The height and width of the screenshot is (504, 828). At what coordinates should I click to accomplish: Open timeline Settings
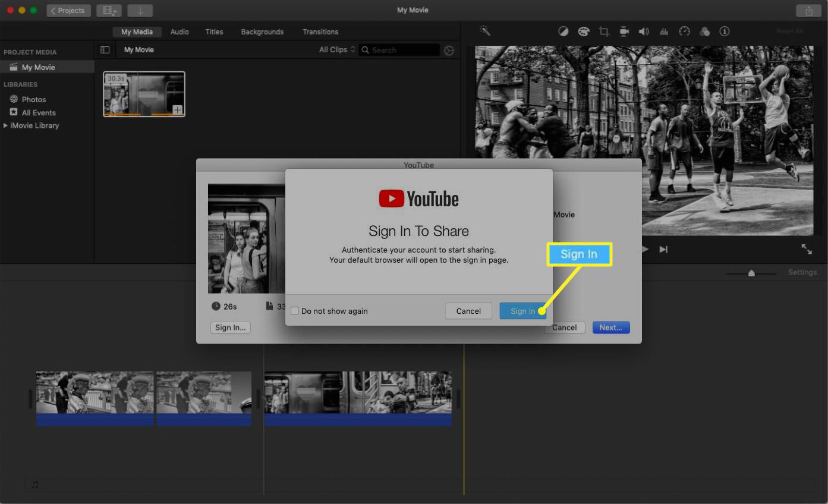click(802, 272)
